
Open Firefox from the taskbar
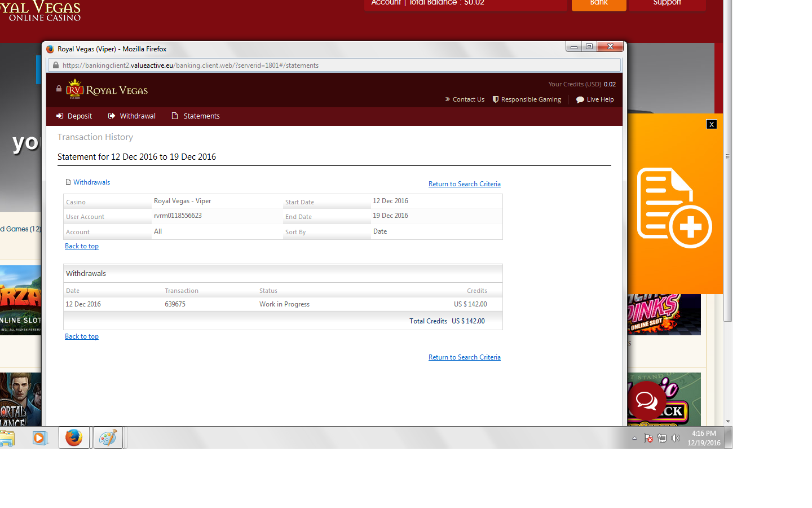tap(74, 437)
